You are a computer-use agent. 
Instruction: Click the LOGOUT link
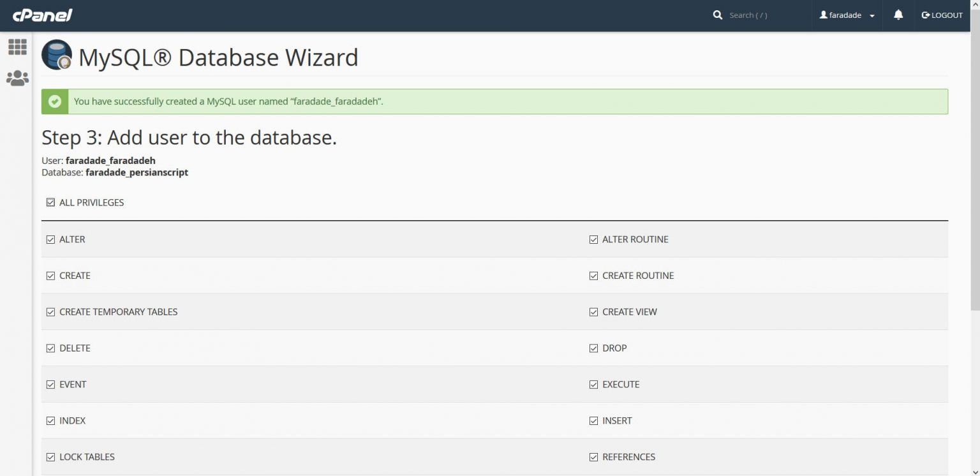click(x=942, y=15)
